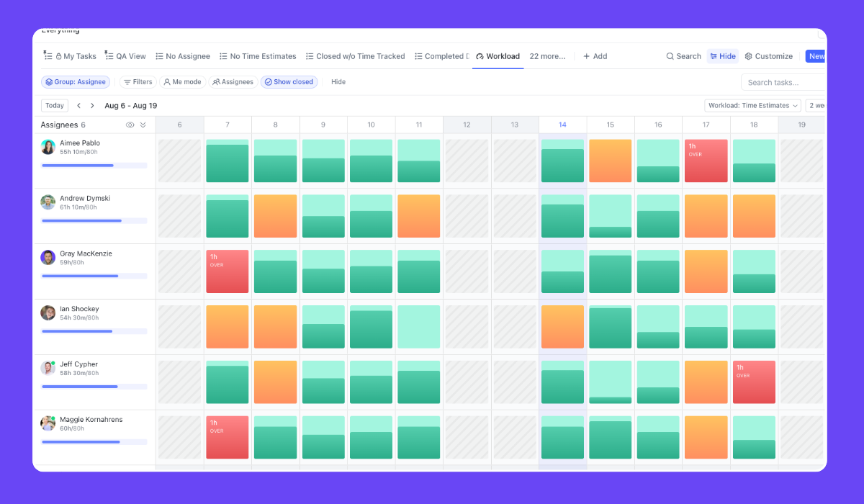
Task: Open Search with the magnifier icon
Action: (671, 55)
